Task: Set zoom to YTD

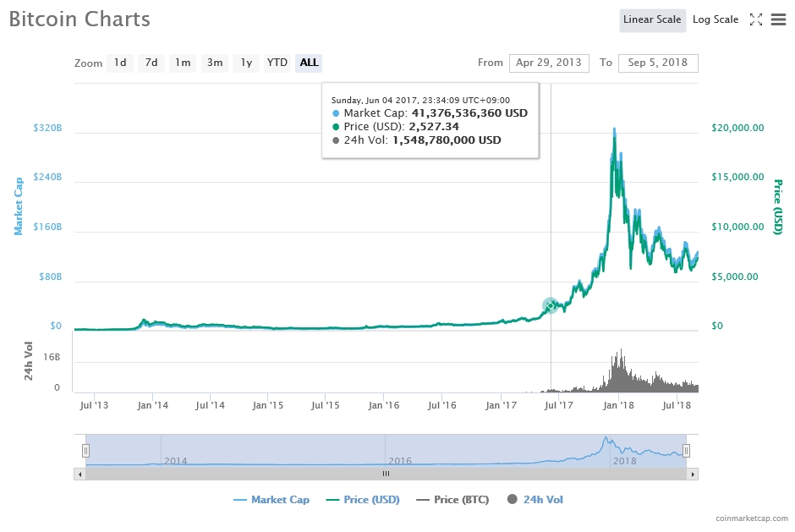Action: (x=277, y=63)
